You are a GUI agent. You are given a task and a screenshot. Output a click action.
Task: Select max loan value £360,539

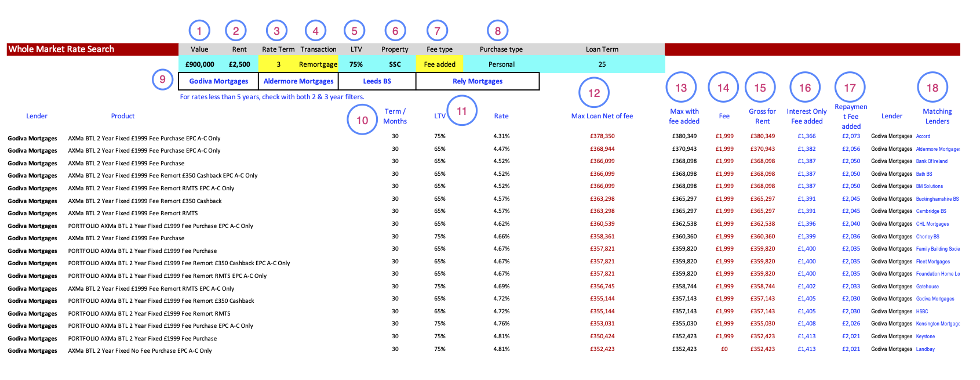point(602,224)
